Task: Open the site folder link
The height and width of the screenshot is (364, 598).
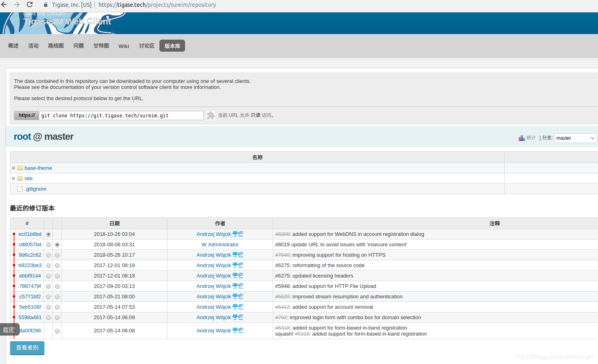Action: [28, 178]
